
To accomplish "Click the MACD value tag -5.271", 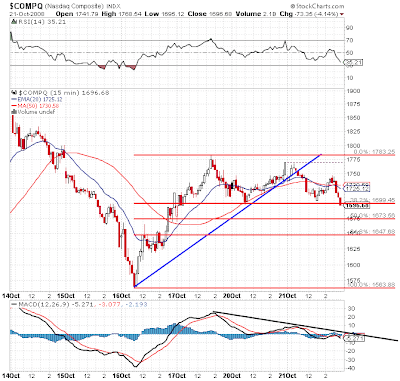I will 355,338.
